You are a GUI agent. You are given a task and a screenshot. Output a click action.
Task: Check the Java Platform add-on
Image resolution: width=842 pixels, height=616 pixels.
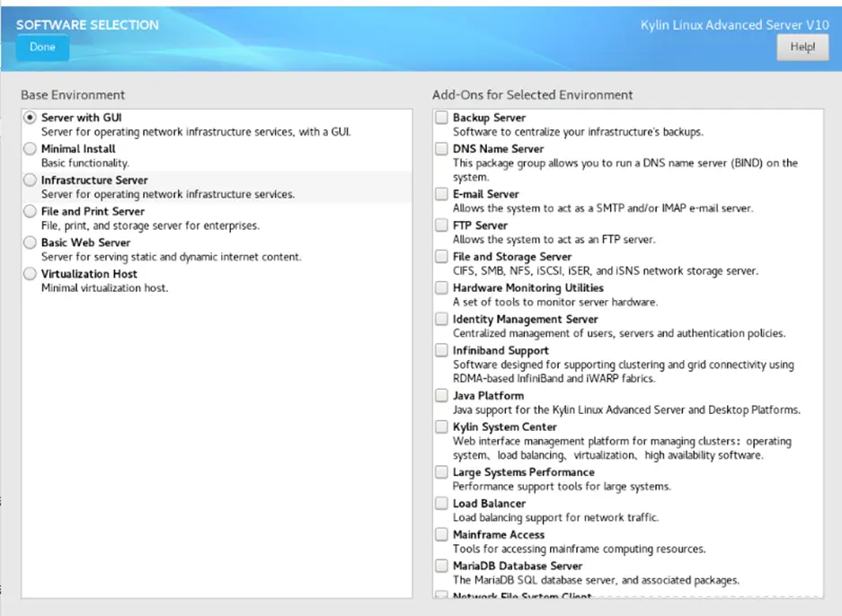tap(441, 395)
